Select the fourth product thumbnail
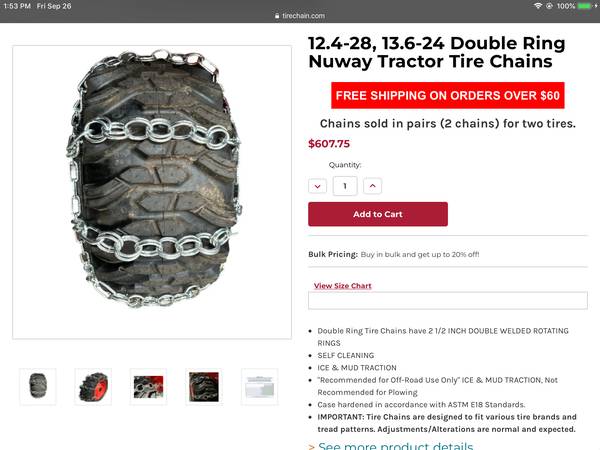This screenshot has height=450, width=600. (x=204, y=386)
